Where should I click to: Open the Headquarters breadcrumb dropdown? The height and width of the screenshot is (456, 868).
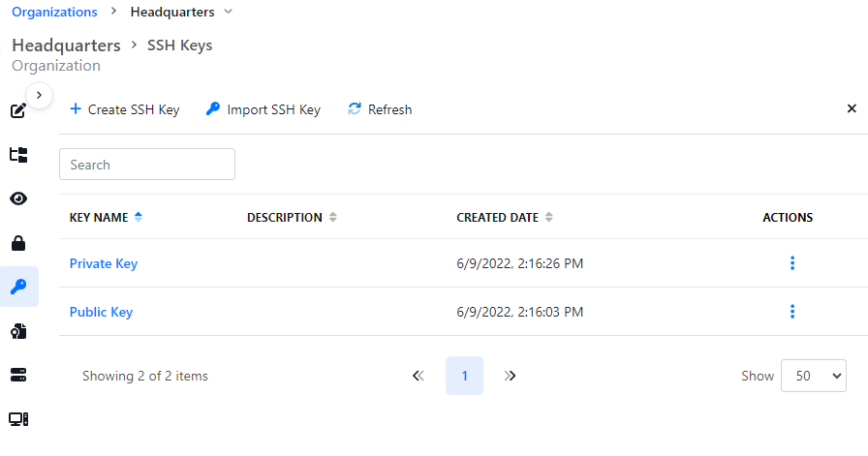pos(228,12)
